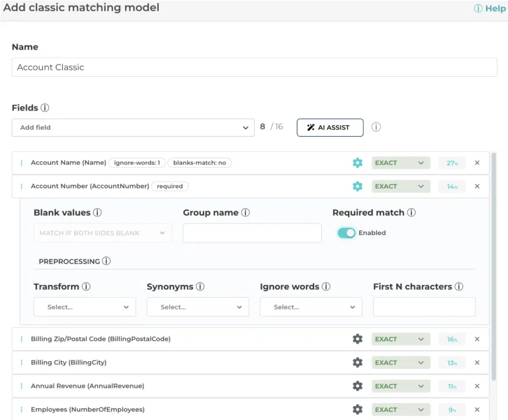Click the Group name input field
Image resolution: width=508 pixels, height=420 pixels.
[252, 233]
